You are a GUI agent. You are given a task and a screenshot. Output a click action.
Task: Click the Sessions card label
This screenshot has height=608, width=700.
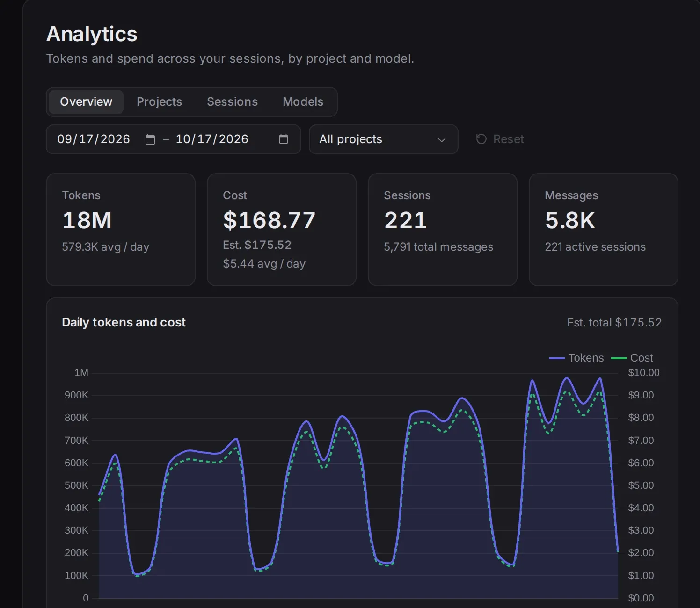pos(407,195)
